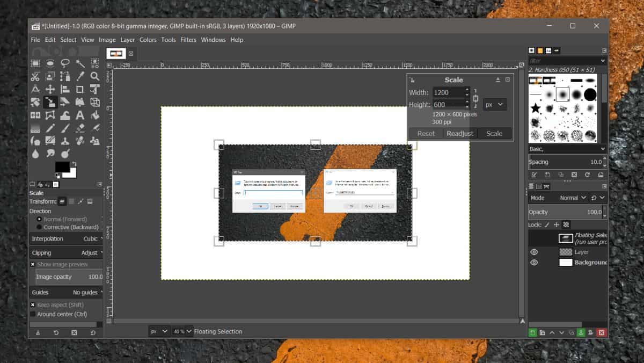Open the Interpolation Cubic dropdown
644x363 pixels.
pos(66,238)
